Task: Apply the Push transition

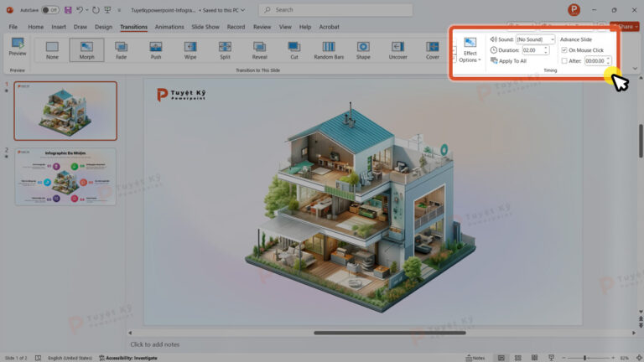Action: click(156, 50)
